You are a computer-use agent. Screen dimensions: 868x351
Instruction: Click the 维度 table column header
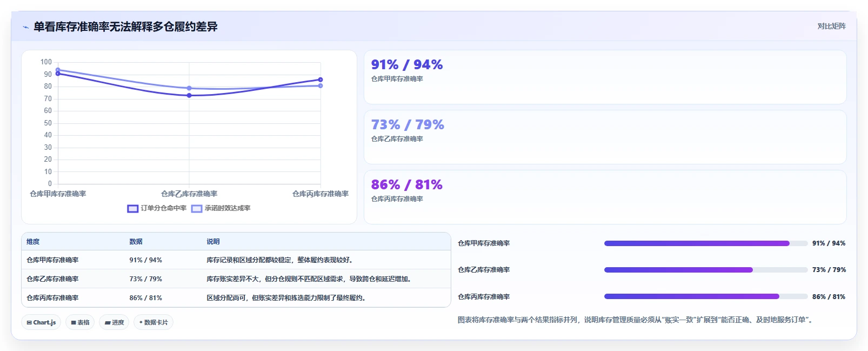click(x=33, y=242)
